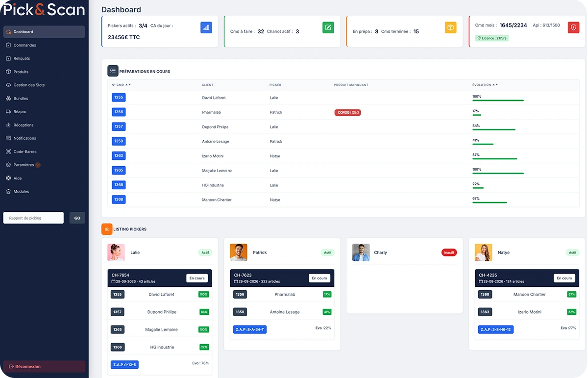588x378 pixels.
Task: Open the Dashboard sidebar item
Action: tap(44, 32)
